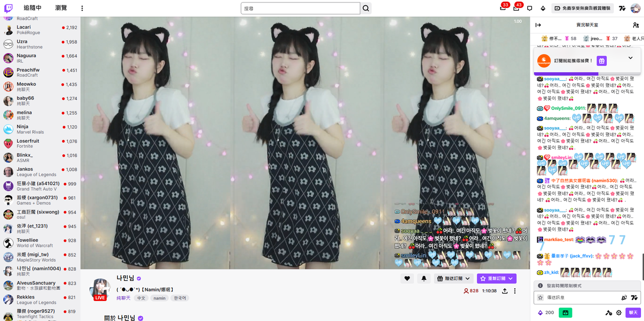The height and width of the screenshot is (321, 644).
Task: Open the 追隨中 following tab
Action: [x=33, y=8]
